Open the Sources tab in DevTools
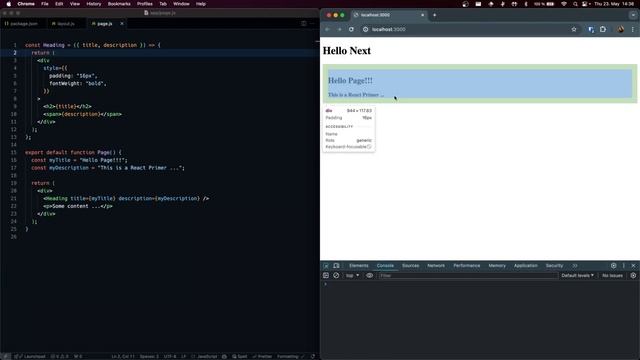This screenshot has height=360, width=640. tap(411, 266)
